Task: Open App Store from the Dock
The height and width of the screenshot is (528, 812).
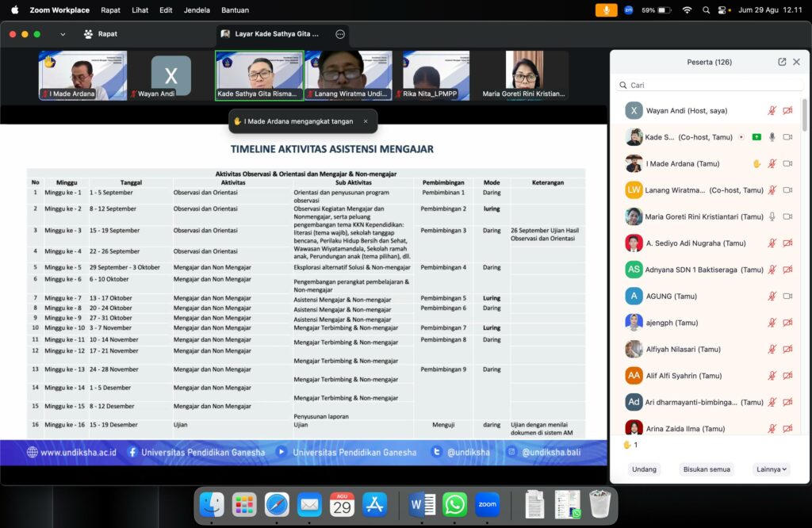Action: (374, 504)
